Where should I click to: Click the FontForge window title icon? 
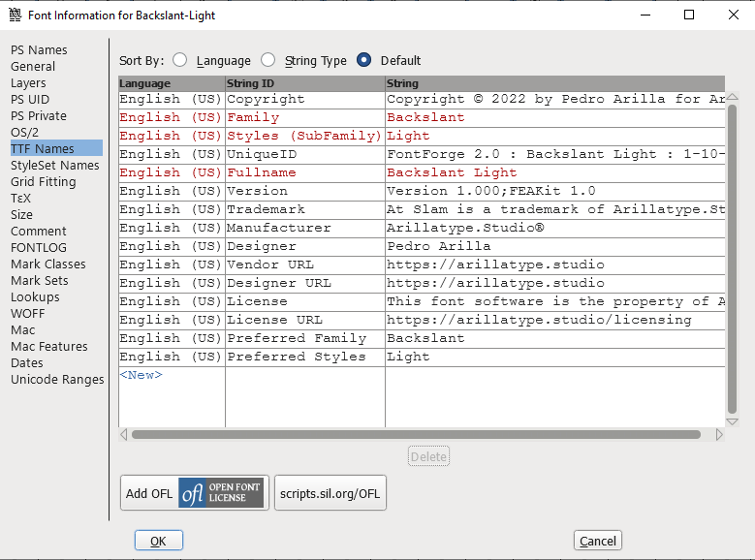click(x=14, y=15)
